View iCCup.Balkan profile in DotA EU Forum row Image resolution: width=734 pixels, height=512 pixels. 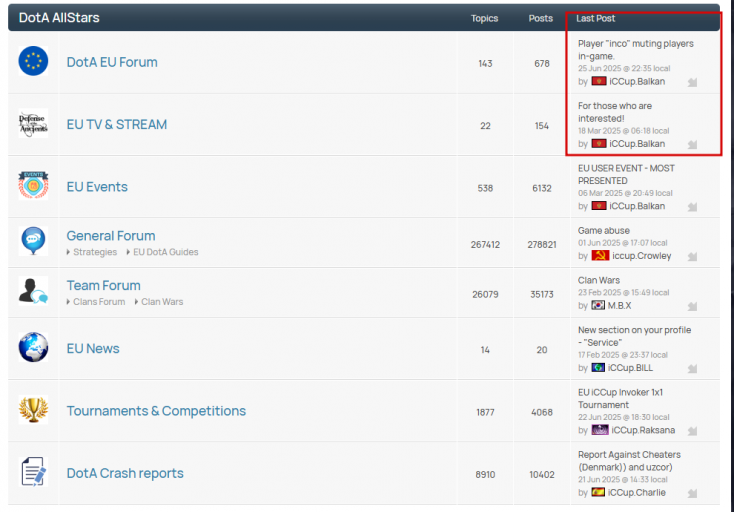tap(637, 81)
